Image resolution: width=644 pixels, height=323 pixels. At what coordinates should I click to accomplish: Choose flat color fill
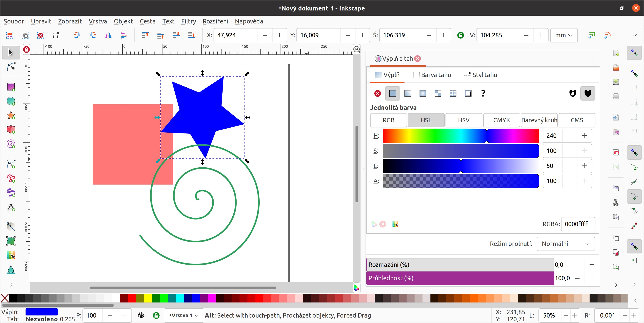(393, 94)
